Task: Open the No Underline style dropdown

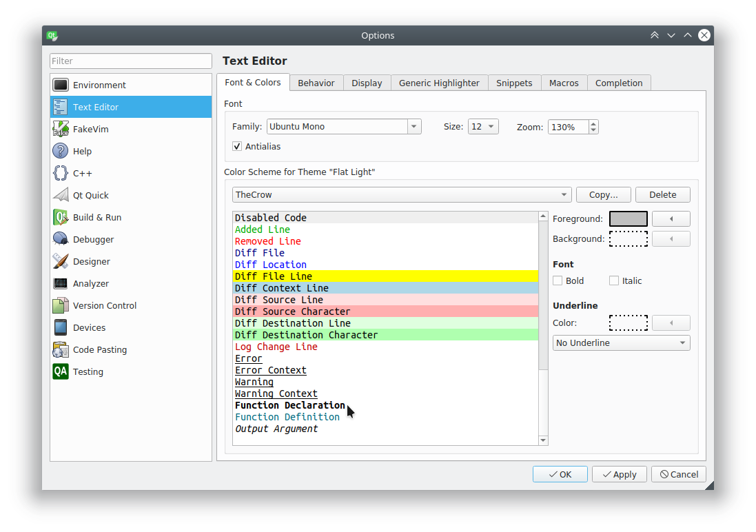Action: coord(621,342)
